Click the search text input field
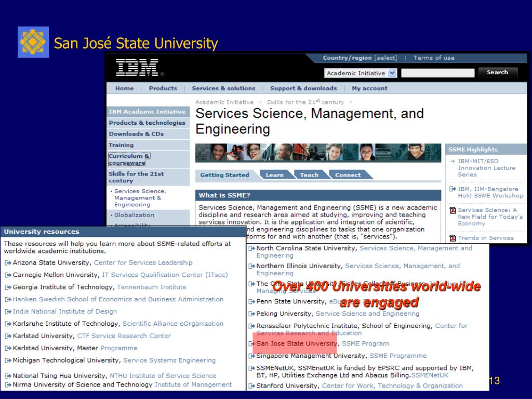Image resolution: width=532 pixels, height=399 pixels. [437, 73]
